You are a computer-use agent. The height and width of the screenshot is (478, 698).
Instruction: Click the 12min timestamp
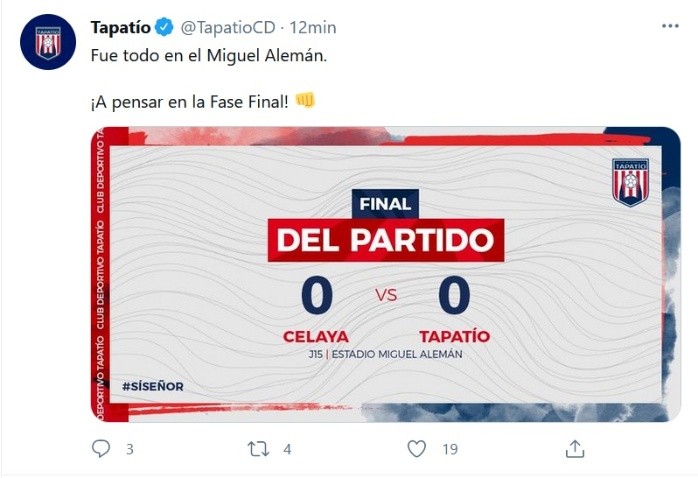tap(313, 26)
